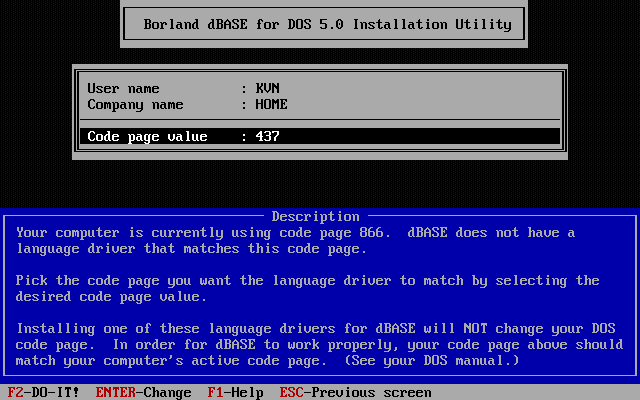Click F2-DO-IT! in the bottom bar

tap(43, 392)
